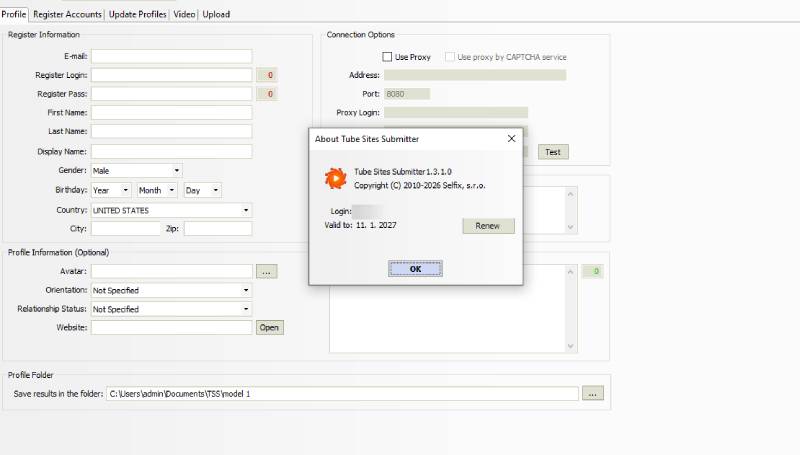
Task: Open the Register Accounts tab
Action: pos(67,14)
